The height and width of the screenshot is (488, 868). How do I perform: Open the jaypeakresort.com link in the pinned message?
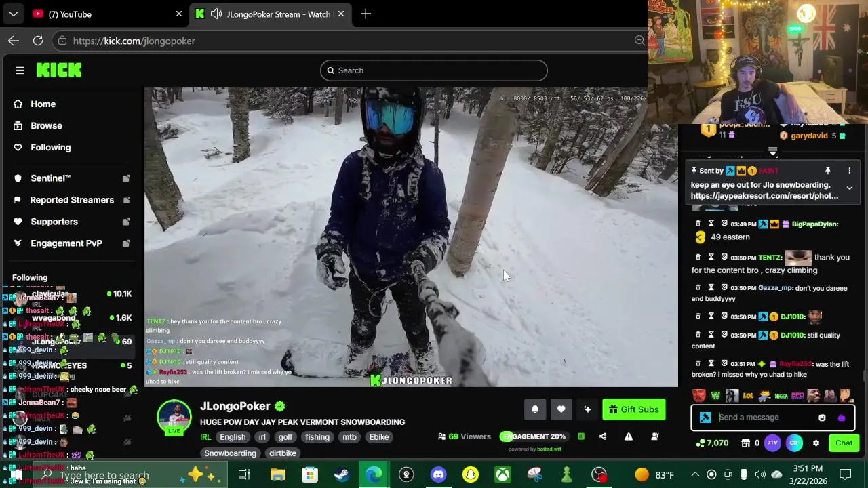pyautogui.click(x=764, y=196)
